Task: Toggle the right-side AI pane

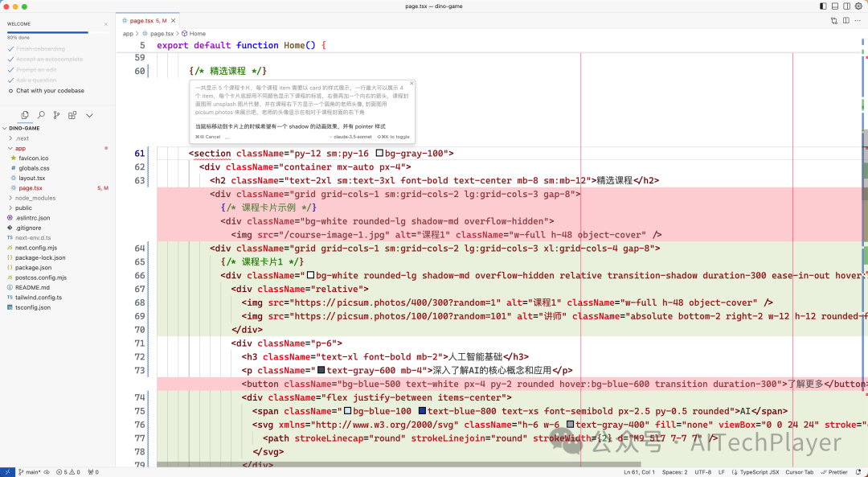Action: tap(846, 6)
